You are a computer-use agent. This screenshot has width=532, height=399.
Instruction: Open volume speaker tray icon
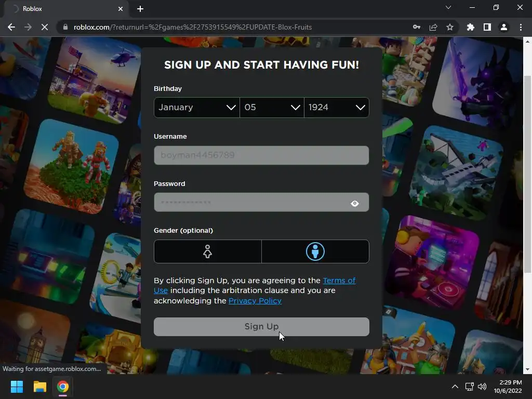click(x=482, y=387)
